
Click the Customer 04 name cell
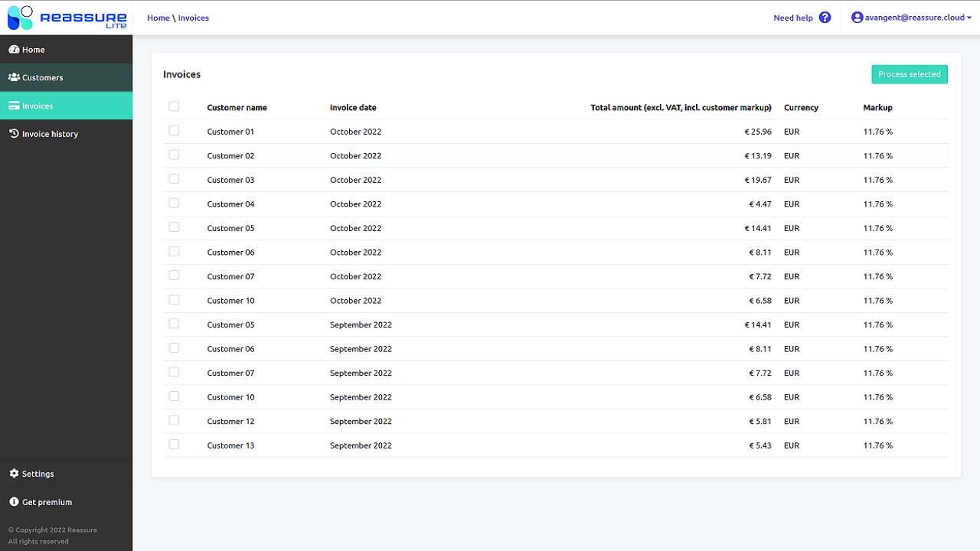click(230, 204)
